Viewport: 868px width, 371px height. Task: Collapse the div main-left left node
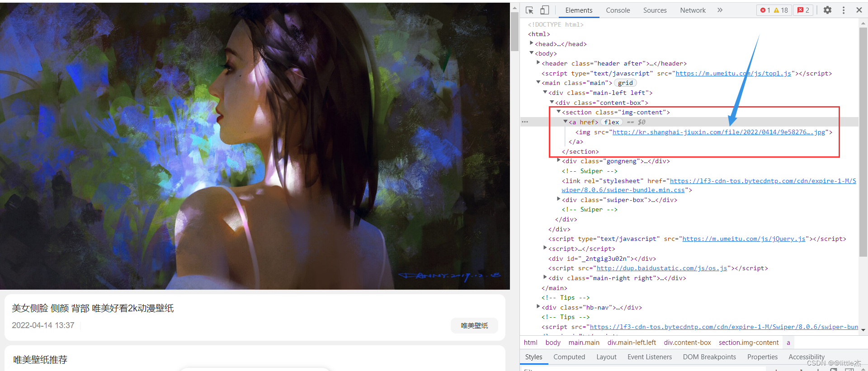pos(545,92)
